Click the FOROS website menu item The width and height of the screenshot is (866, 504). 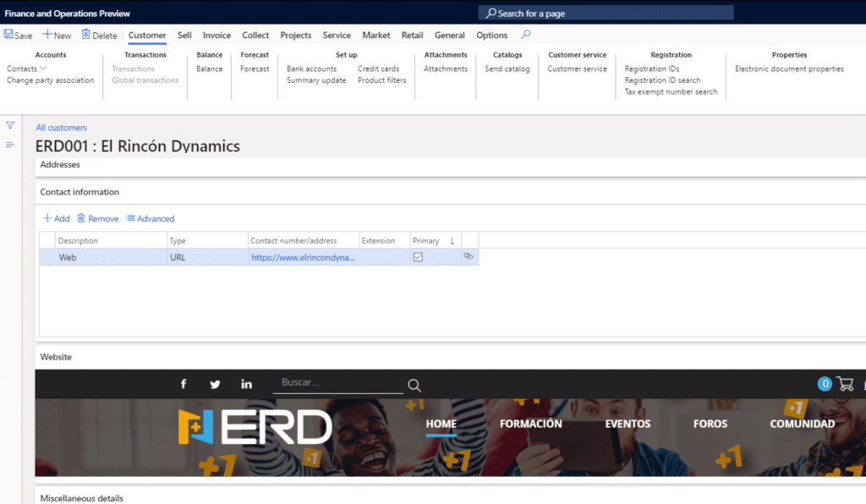point(710,424)
